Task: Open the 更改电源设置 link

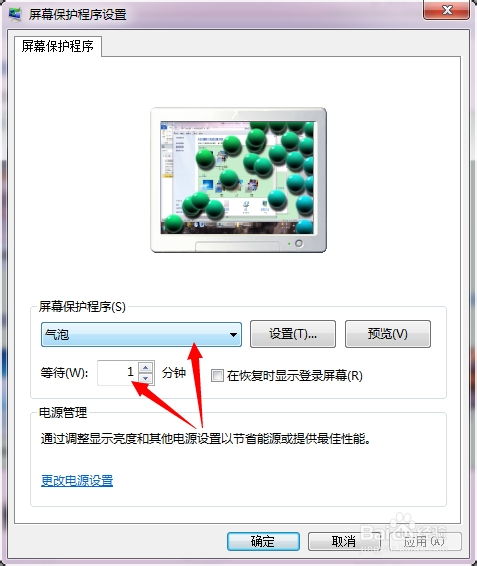Action: [x=77, y=480]
